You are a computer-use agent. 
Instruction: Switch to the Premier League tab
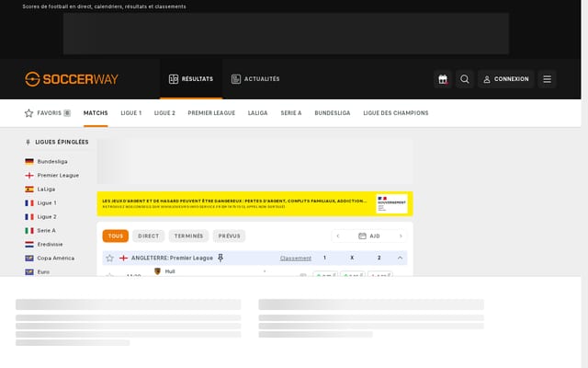211,113
